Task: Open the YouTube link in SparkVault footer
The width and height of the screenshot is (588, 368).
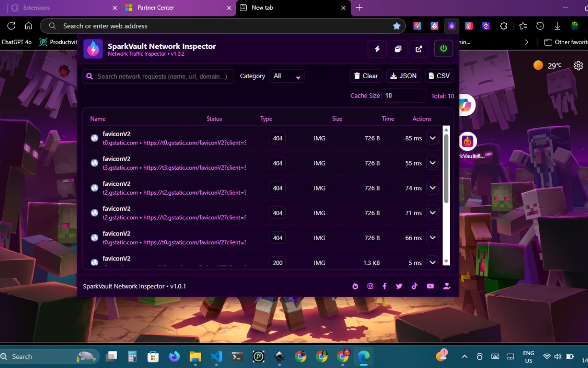Action: [x=430, y=286]
